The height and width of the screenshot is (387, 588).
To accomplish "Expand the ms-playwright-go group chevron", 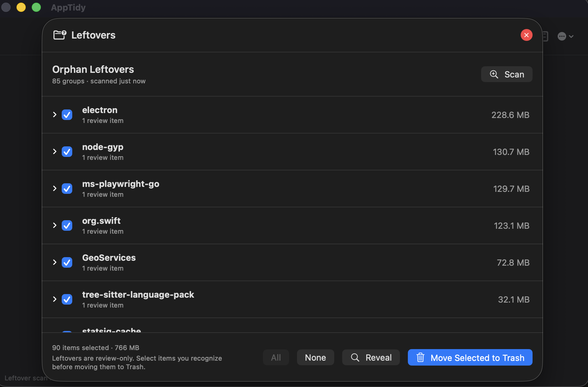I will [55, 189].
